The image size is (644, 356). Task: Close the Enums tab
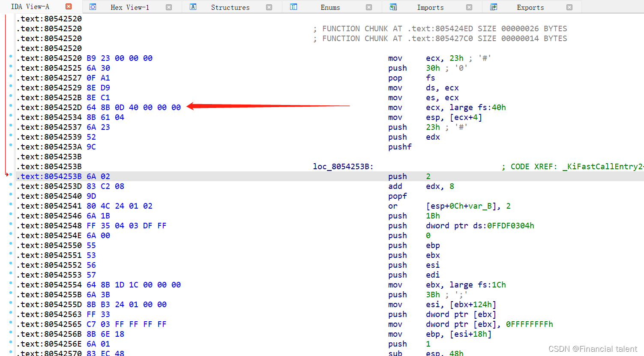(x=369, y=7)
